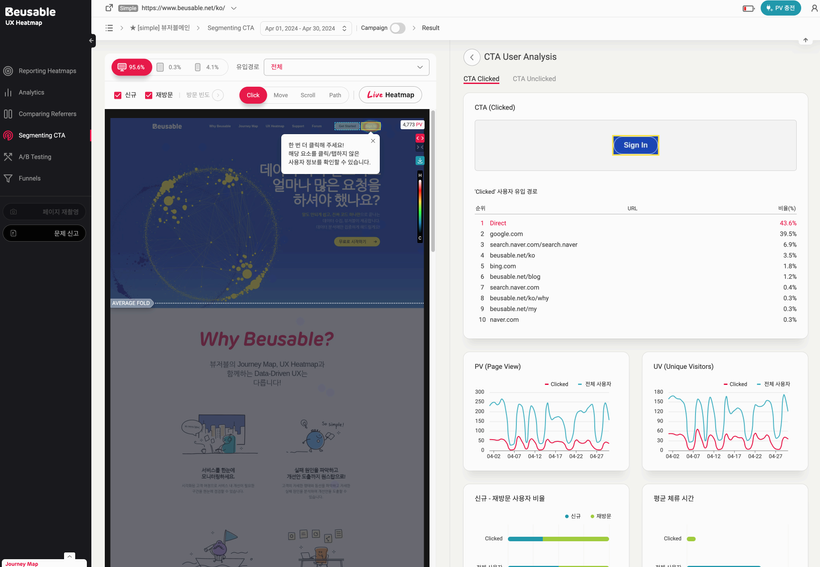Select tablet device filter showing 0.3%

click(169, 67)
